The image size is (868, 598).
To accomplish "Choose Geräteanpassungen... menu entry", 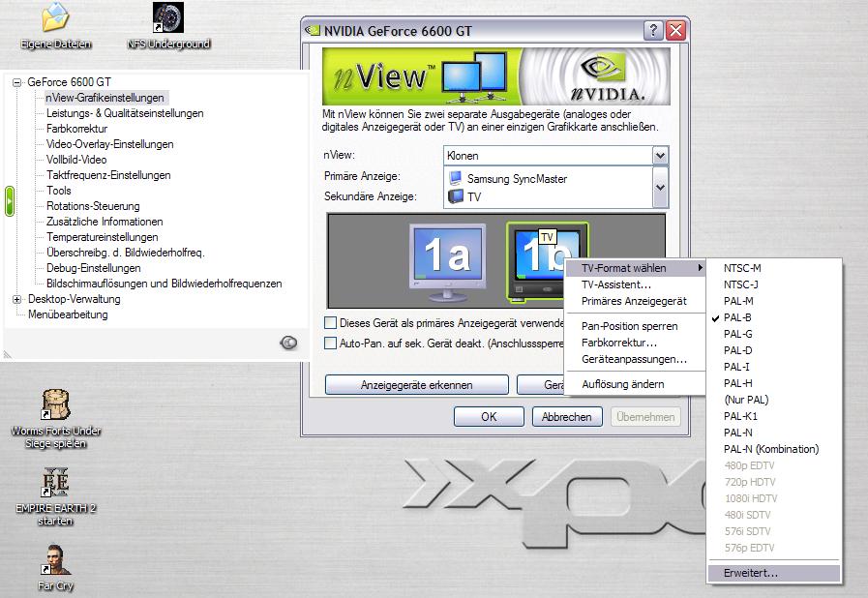I will pos(635,359).
